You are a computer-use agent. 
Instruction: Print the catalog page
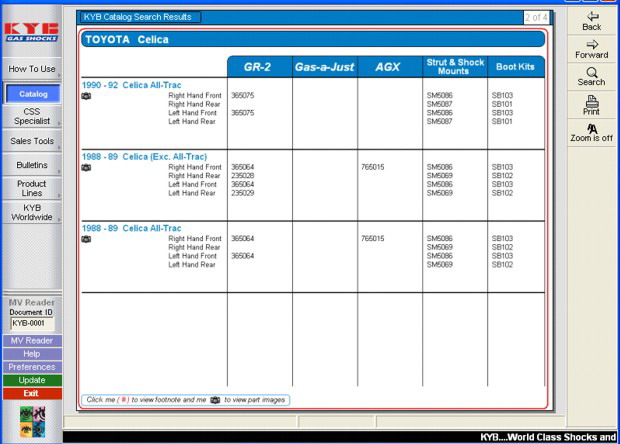point(591,104)
